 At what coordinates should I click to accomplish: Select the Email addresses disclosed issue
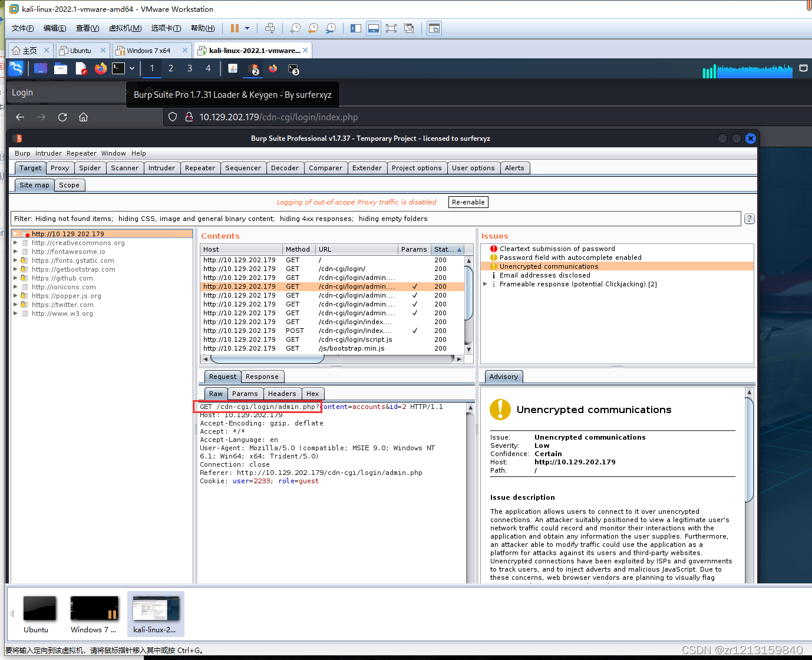point(544,275)
